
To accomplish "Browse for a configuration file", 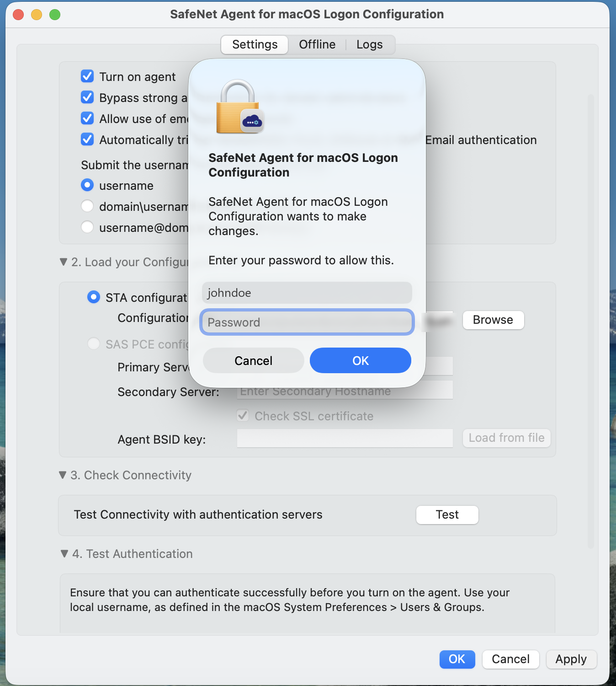I will pos(493,320).
